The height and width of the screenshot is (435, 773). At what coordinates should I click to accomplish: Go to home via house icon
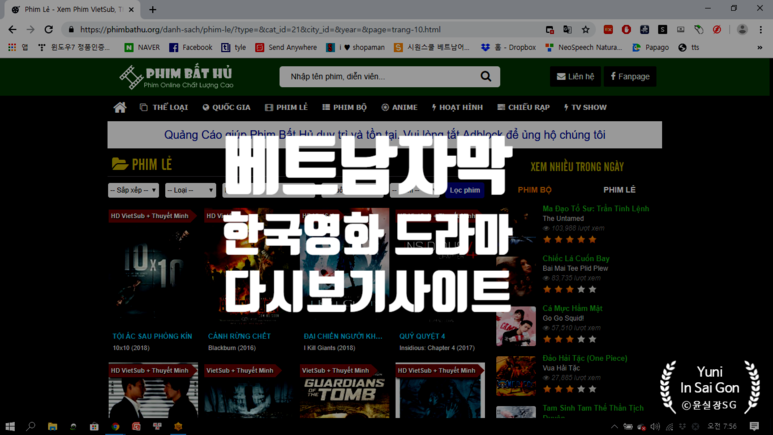(x=120, y=108)
